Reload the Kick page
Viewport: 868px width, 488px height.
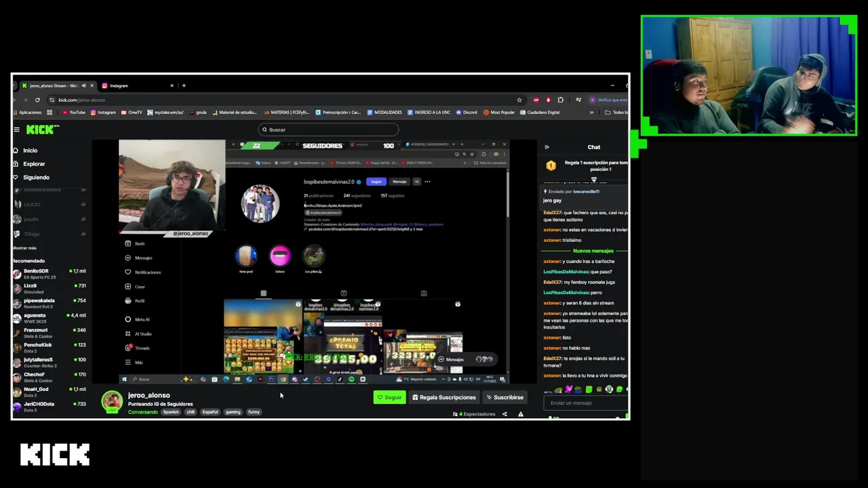[37, 100]
